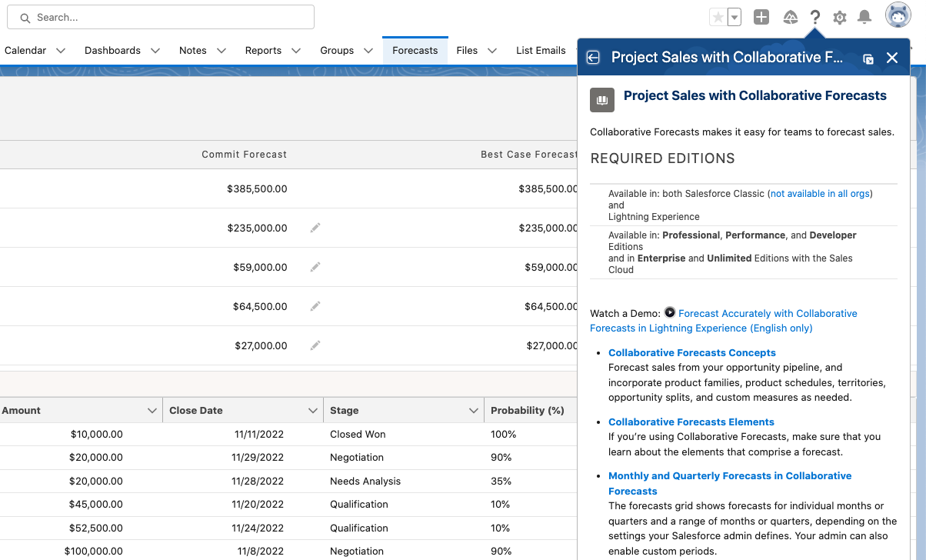Open the Reports tab

(x=263, y=50)
